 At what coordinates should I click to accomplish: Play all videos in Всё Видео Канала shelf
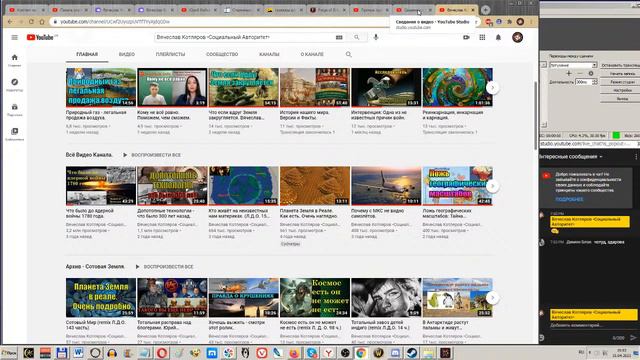pos(152,155)
